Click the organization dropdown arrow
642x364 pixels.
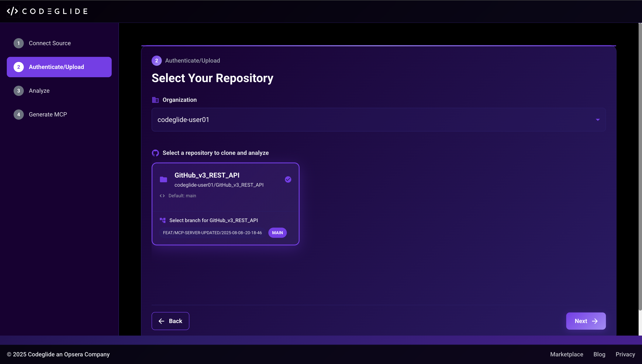coord(598,120)
